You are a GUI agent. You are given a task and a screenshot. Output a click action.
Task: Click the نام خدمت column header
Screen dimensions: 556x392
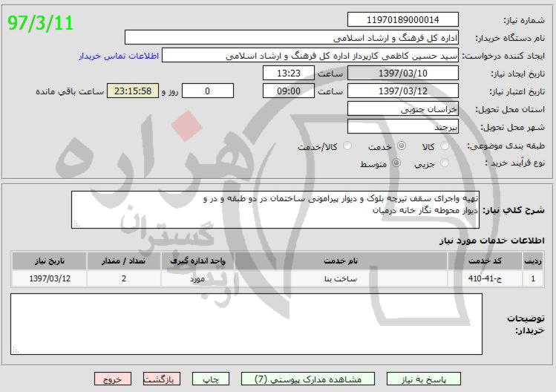coord(341,261)
